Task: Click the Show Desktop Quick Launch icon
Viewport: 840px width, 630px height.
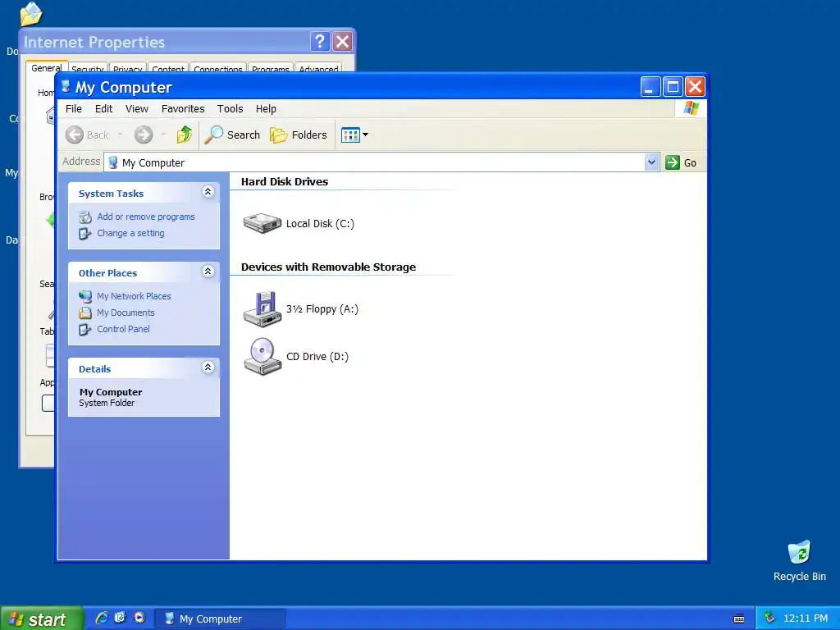Action: point(120,618)
